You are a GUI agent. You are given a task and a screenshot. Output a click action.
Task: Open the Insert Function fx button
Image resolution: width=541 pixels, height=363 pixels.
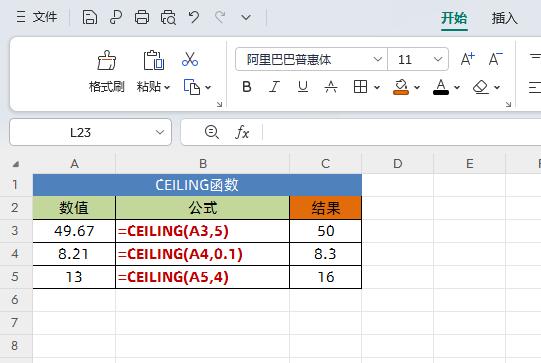(242, 132)
